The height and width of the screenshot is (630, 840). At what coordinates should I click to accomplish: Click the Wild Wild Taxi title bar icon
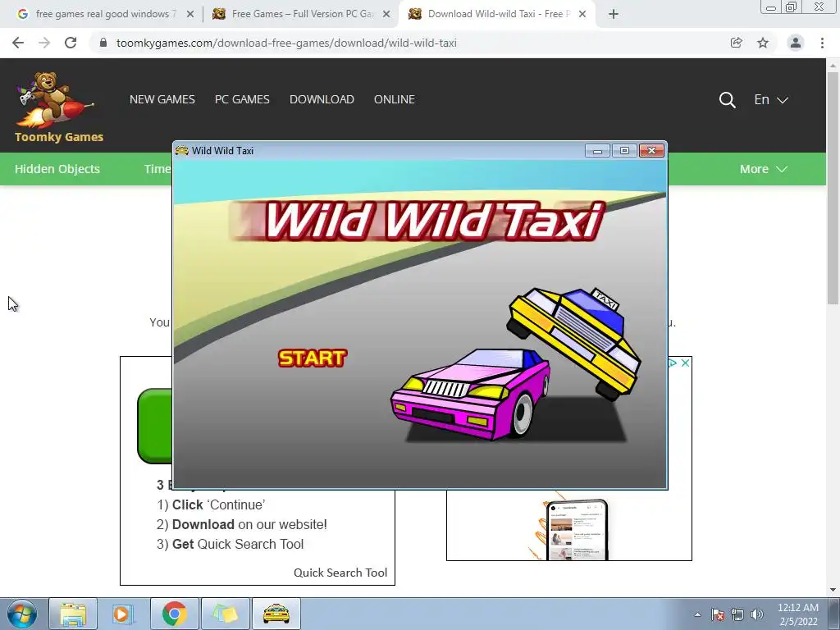[x=182, y=151]
